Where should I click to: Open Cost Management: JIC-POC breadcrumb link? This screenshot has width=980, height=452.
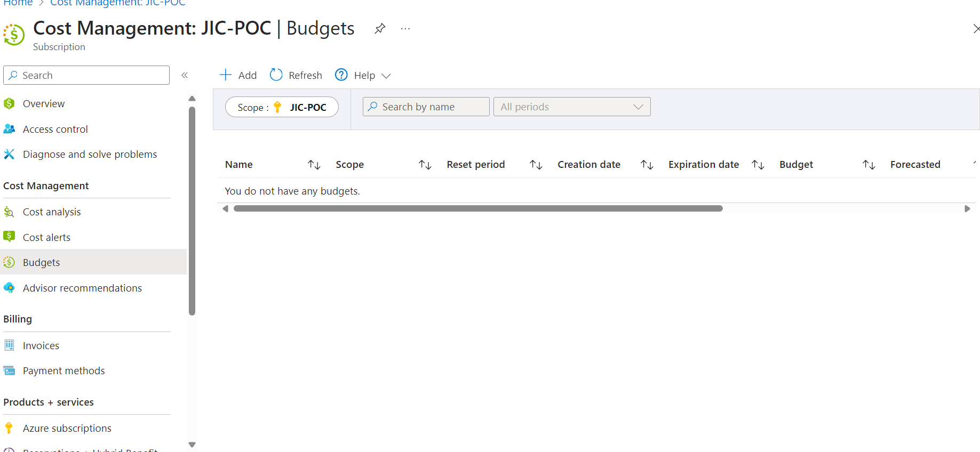tap(118, 3)
